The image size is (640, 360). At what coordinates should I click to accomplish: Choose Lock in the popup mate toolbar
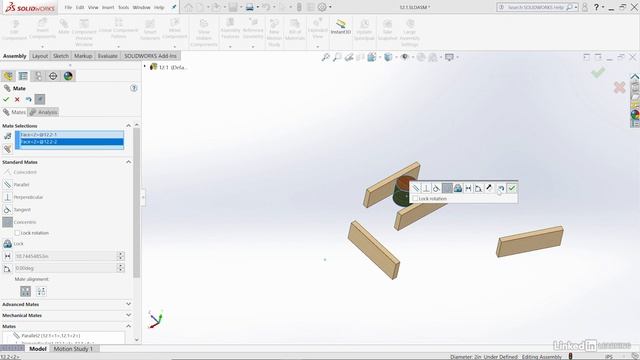(458, 188)
